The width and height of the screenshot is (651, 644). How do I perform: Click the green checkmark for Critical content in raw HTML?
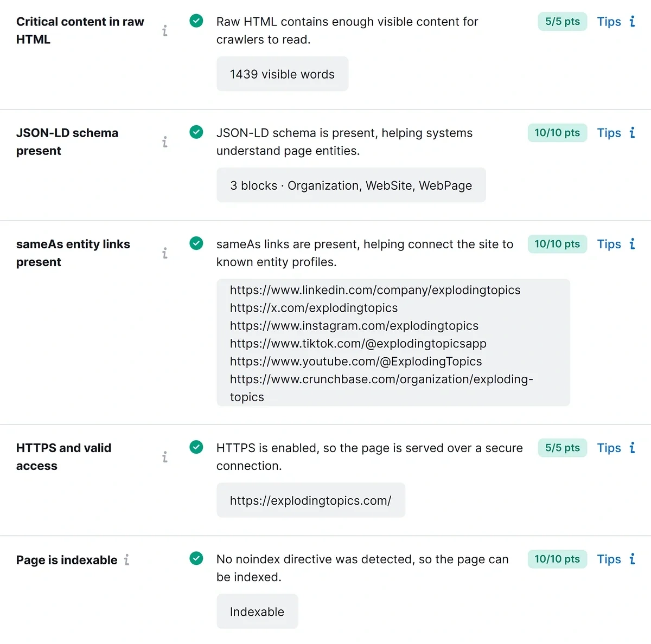pos(196,21)
